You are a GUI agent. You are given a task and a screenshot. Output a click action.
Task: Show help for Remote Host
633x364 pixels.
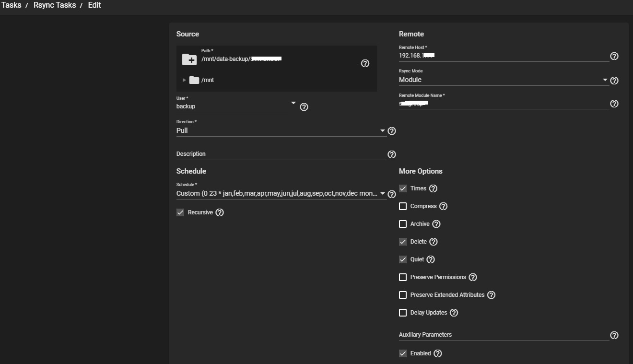tap(614, 56)
